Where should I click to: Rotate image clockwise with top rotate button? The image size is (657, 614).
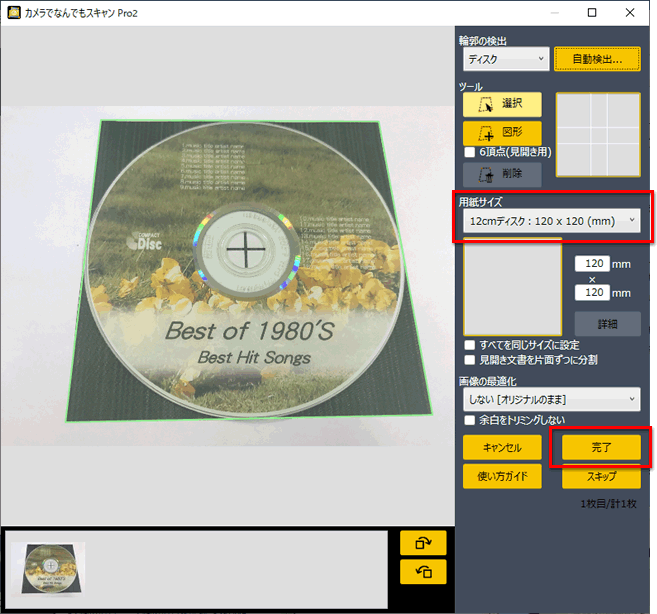click(x=423, y=543)
